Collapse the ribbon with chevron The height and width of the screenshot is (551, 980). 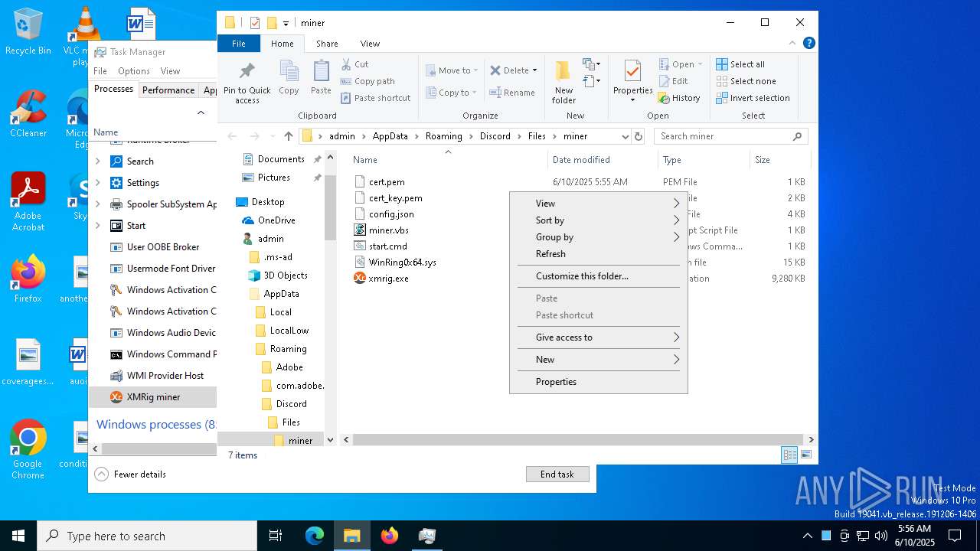[793, 44]
